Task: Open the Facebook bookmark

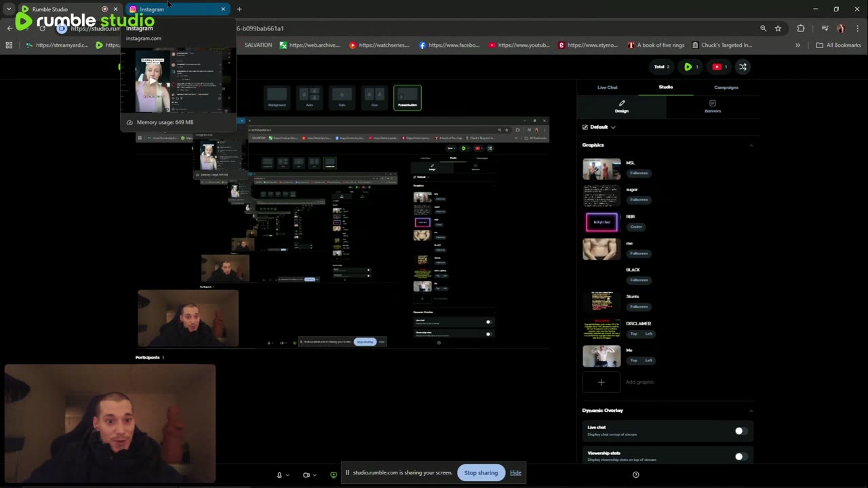Action: tap(449, 45)
